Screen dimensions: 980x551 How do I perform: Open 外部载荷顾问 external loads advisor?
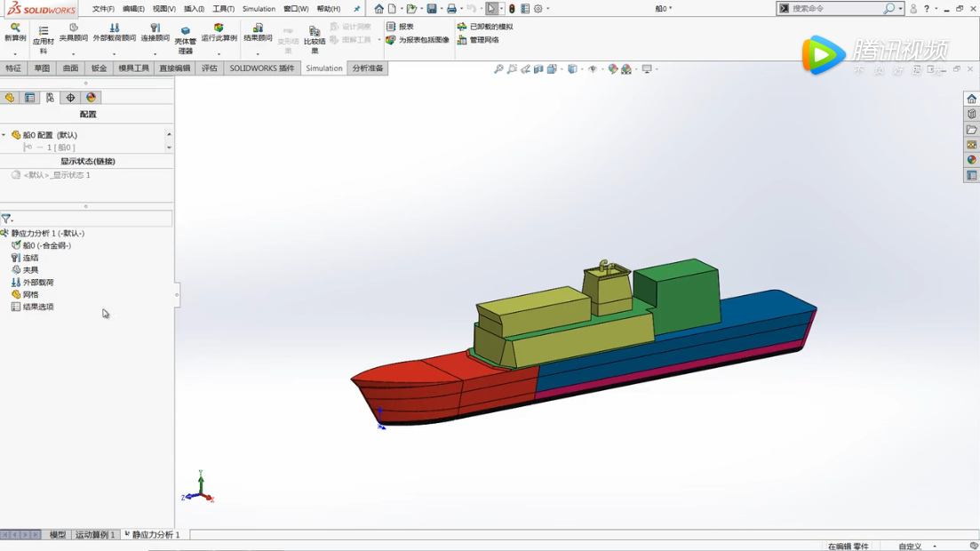(x=115, y=33)
